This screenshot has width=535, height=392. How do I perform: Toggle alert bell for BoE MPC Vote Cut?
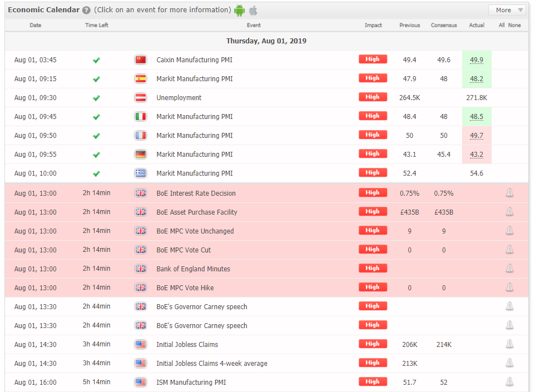(509, 250)
